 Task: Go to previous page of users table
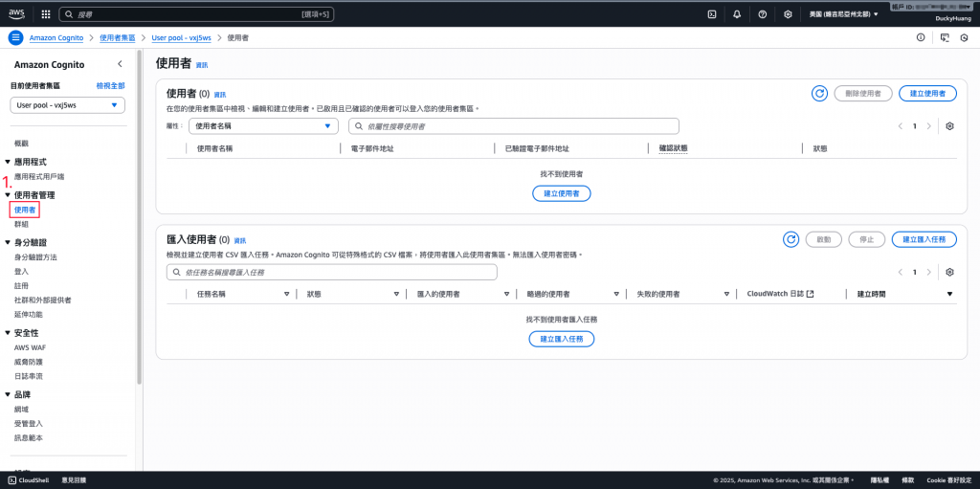(901, 126)
